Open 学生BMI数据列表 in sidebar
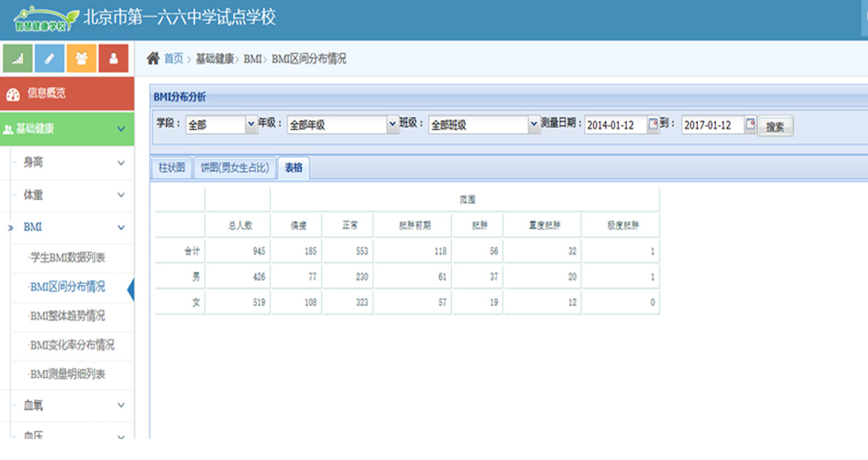The width and height of the screenshot is (868, 460). (68, 258)
